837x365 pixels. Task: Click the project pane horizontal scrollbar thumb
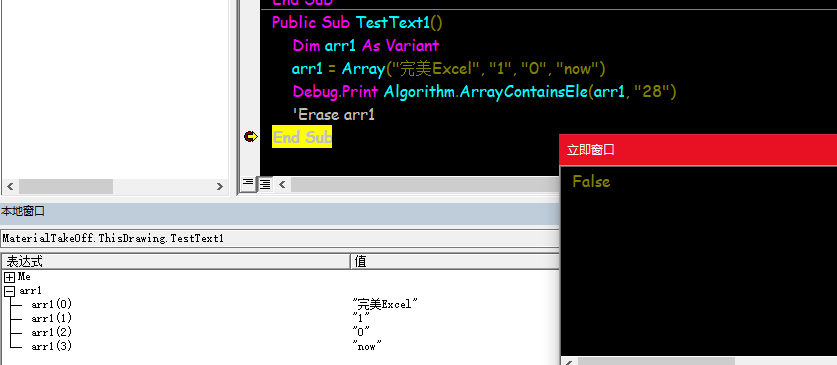(66, 186)
